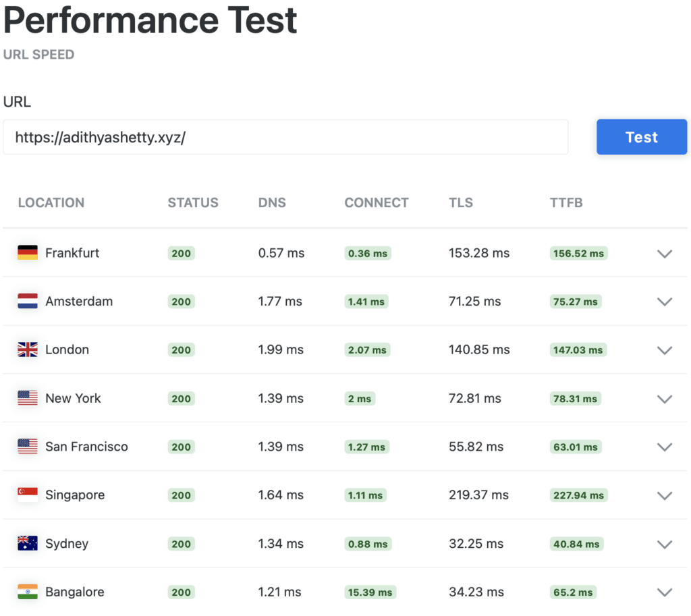This screenshot has width=691, height=616.
Task: Click the TTFB column header
Action: [566, 202]
